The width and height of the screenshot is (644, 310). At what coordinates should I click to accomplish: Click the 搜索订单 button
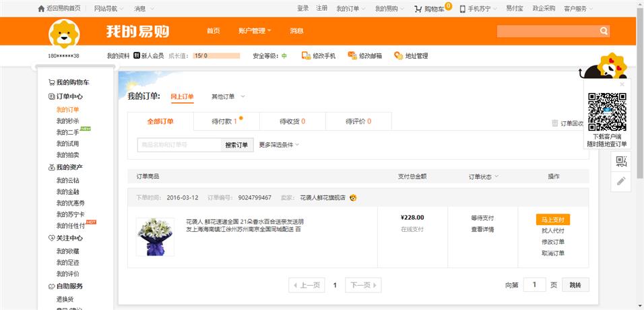[237, 145]
